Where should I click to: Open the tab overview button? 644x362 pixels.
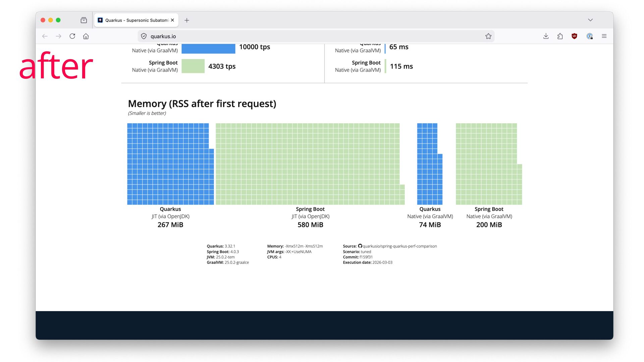coord(84,20)
